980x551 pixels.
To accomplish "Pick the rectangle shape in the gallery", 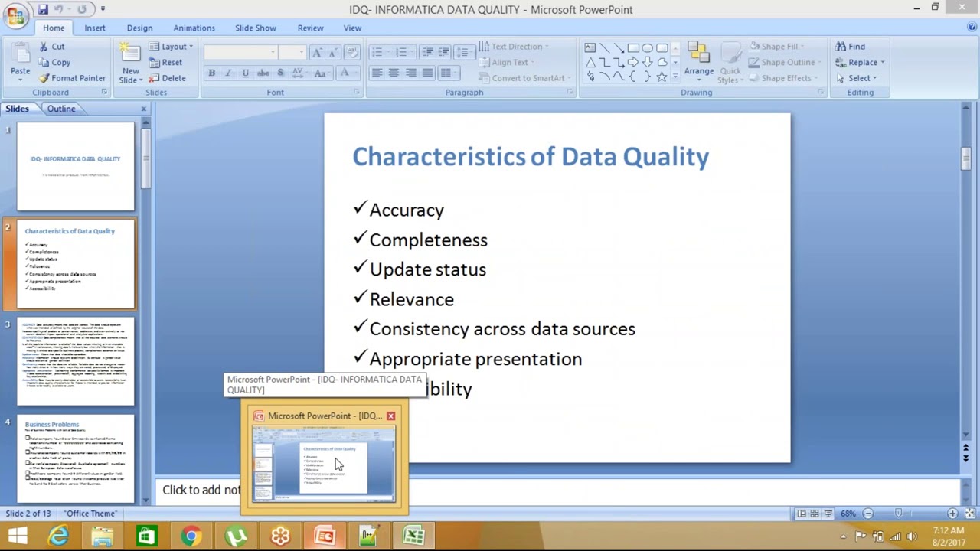I will point(633,47).
